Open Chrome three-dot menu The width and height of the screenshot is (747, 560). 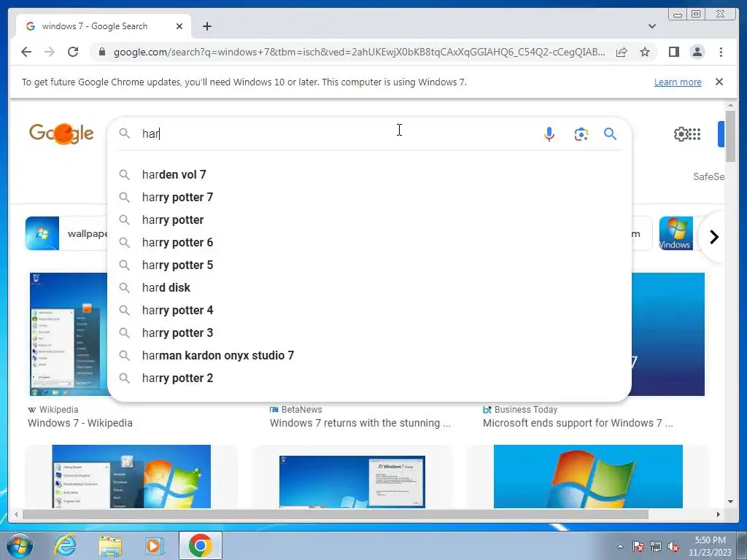coord(721,52)
